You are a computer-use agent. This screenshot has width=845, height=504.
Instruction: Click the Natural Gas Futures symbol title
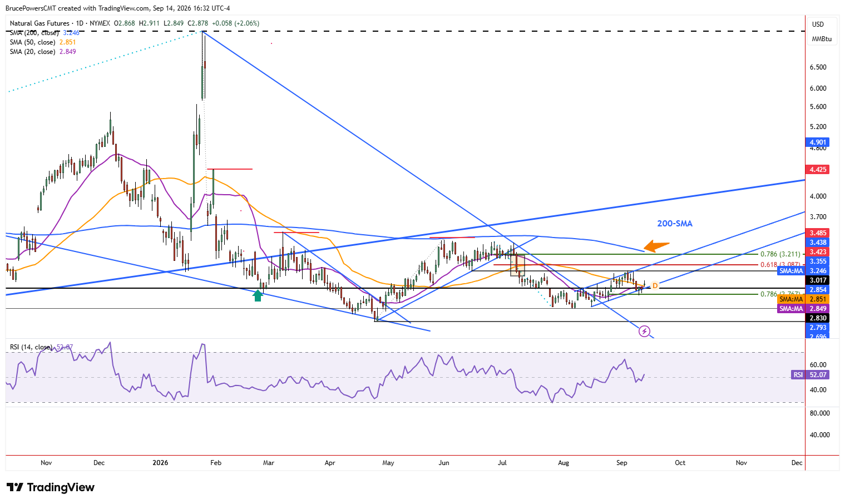[39, 23]
